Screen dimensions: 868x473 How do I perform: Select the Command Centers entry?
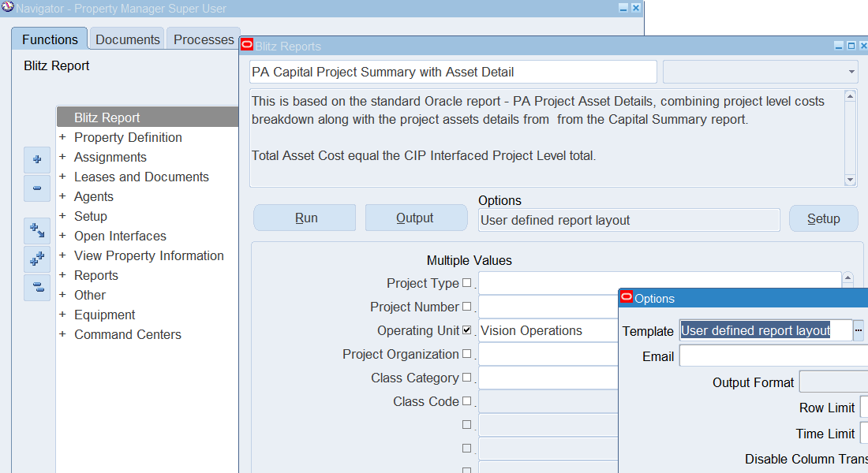127,335
